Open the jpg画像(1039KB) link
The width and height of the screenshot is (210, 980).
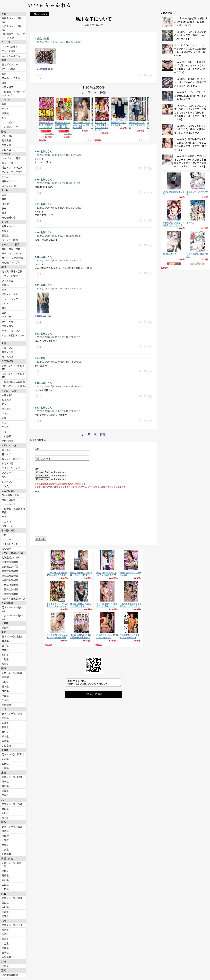click(x=45, y=69)
